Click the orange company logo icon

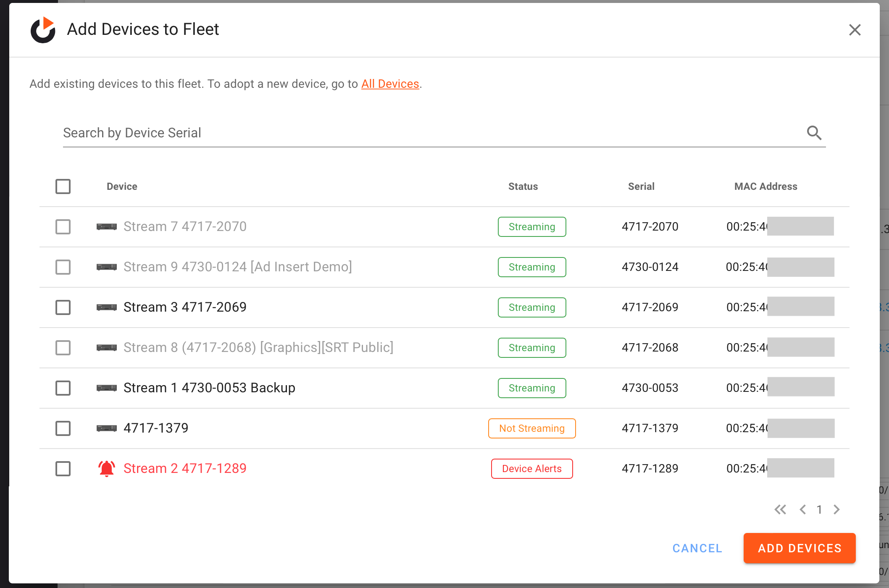43,30
